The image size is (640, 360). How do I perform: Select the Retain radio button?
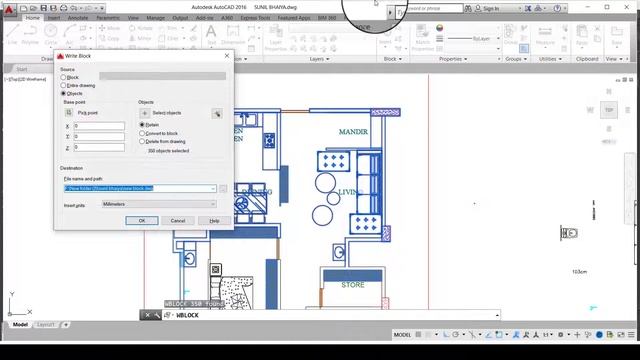(x=142, y=125)
